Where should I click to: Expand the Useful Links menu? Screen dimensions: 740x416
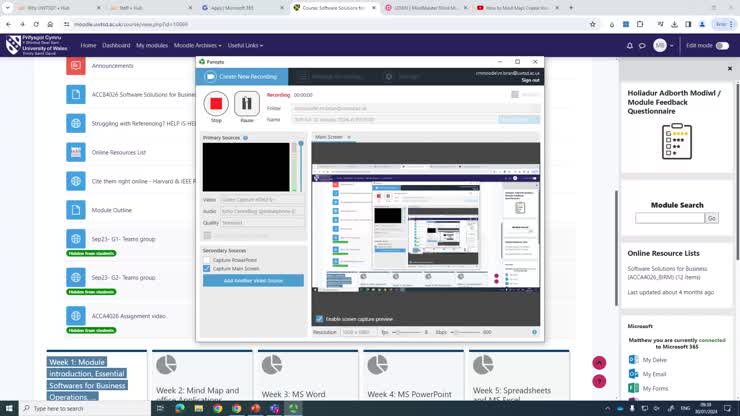pyautogui.click(x=246, y=45)
